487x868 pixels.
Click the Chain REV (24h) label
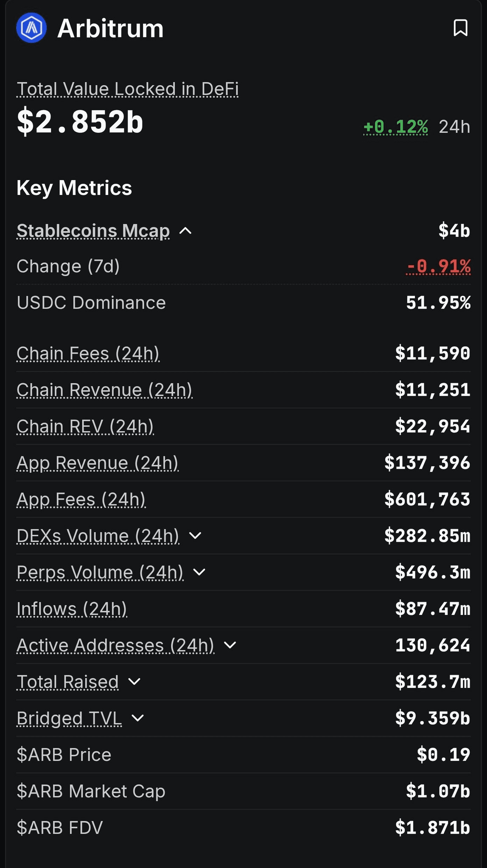85,426
